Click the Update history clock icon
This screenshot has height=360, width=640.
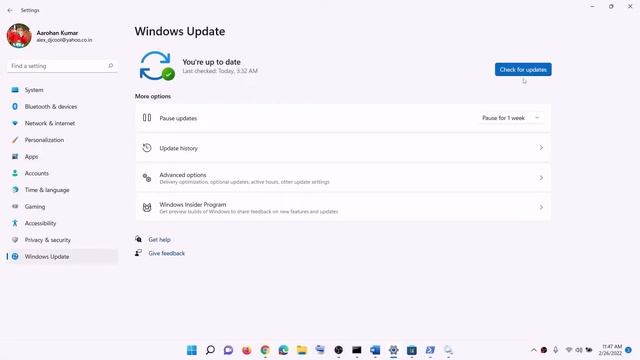[147, 148]
